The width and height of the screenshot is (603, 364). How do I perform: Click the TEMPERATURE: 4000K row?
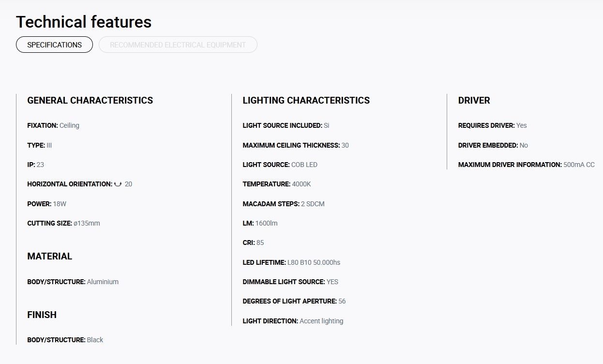click(277, 184)
